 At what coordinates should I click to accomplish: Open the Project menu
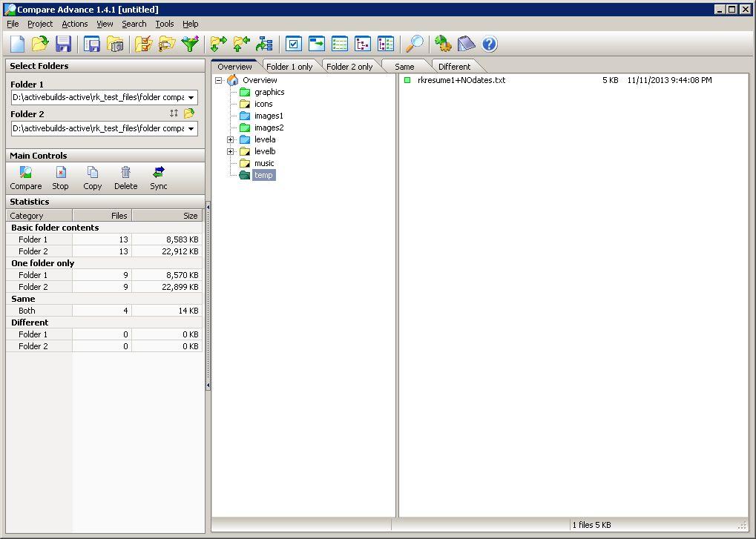40,24
